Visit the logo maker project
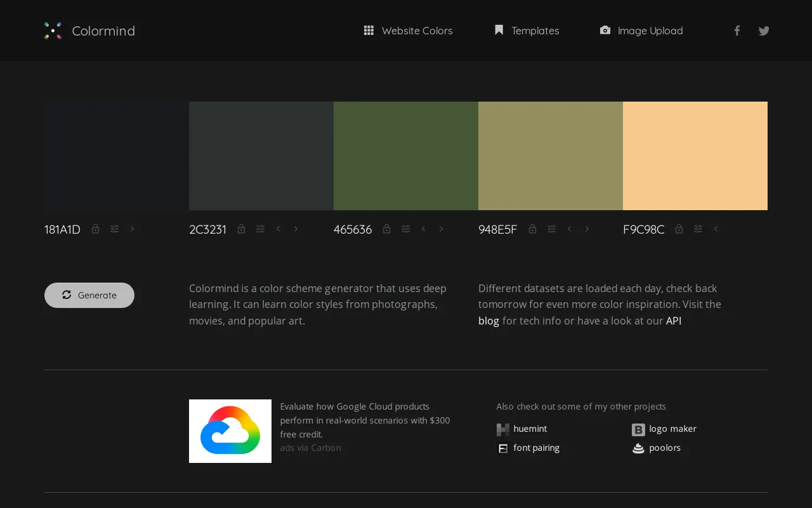The width and height of the screenshot is (812, 508). pos(664,429)
